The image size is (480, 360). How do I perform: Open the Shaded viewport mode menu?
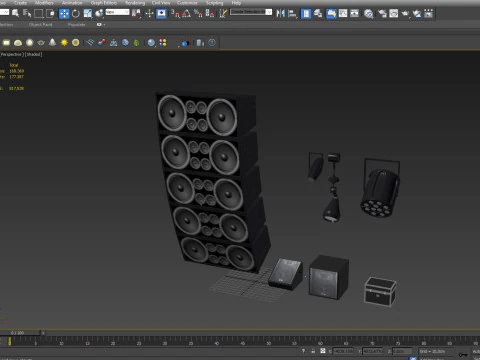[34, 54]
